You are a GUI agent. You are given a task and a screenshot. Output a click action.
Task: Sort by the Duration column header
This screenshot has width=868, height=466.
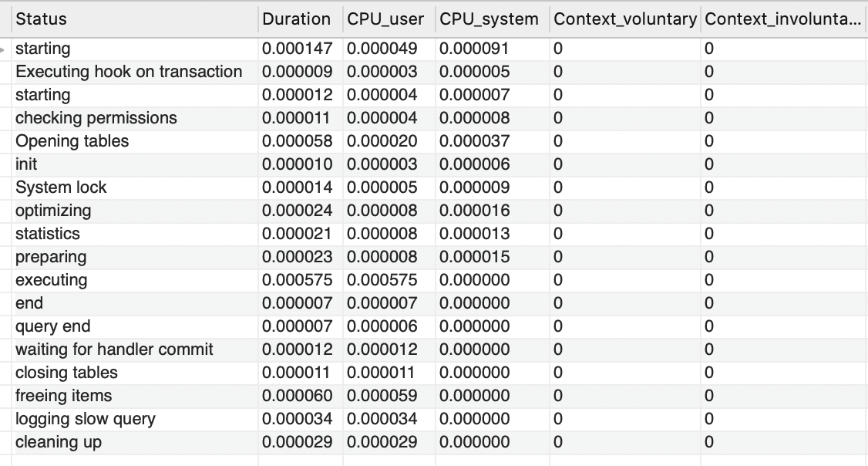click(296, 19)
